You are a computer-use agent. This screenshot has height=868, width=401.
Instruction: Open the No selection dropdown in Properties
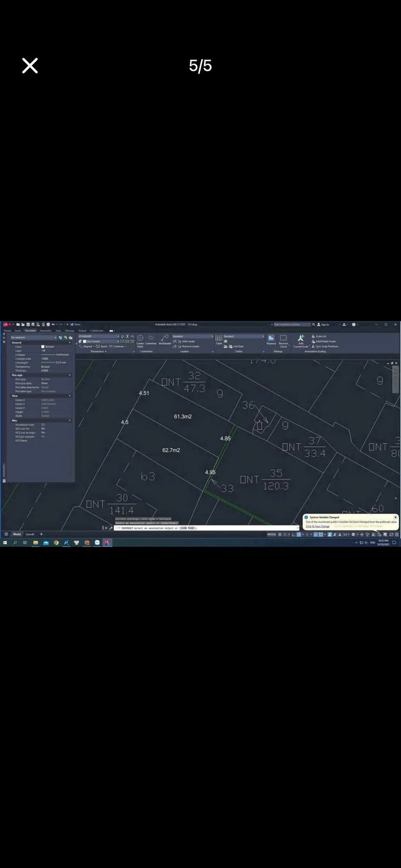(x=33, y=337)
